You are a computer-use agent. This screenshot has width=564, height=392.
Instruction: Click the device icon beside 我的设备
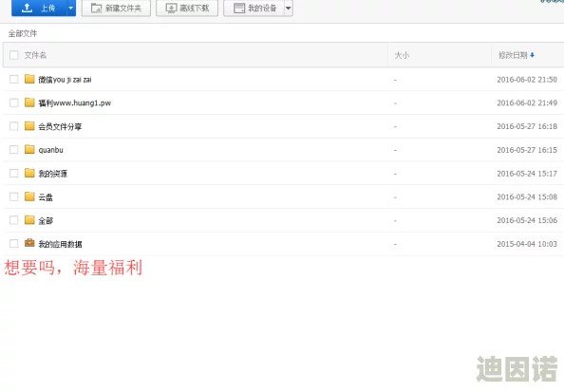click(239, 8)
